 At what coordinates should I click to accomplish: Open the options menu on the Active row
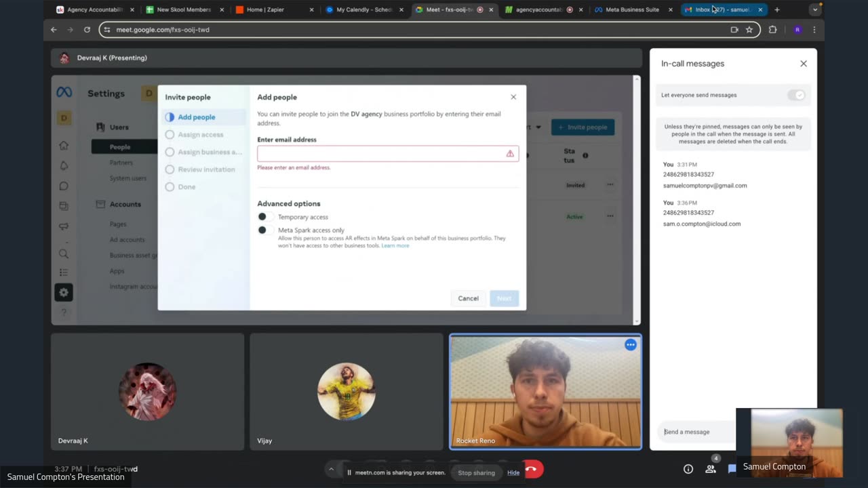coord(610,216)
